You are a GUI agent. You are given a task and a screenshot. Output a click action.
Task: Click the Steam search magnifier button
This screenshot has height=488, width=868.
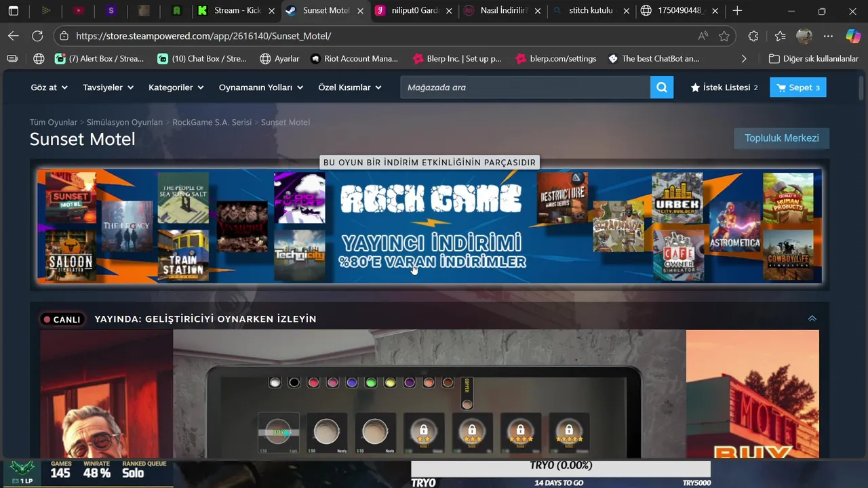(662, 87)
